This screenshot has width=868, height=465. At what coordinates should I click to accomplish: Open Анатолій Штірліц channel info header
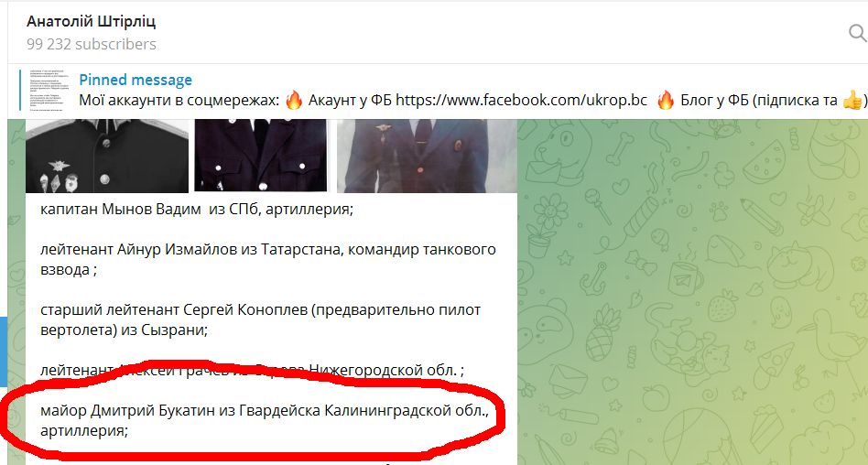click(92, 22)
